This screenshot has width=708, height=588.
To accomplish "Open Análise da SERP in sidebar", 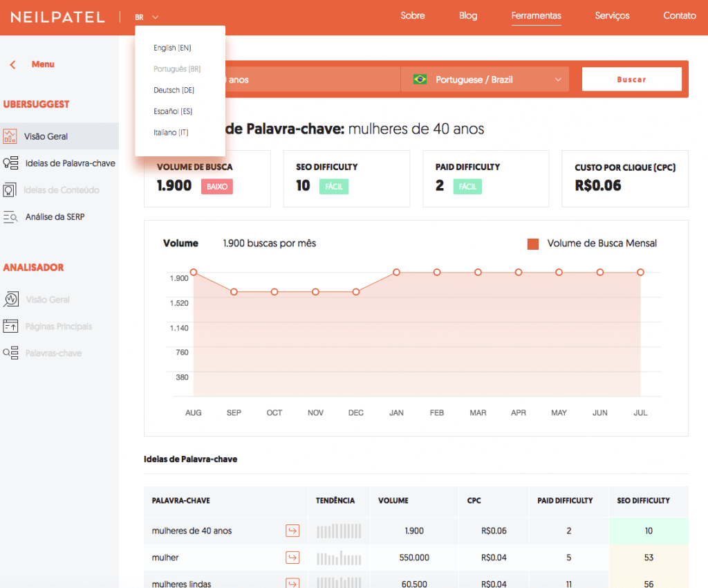I will (55, 217).
